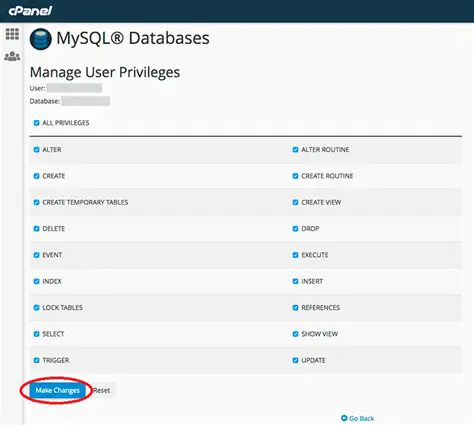Uncheck CREATE TEMPORARY TABLES privilege

[x=37, y=202]
